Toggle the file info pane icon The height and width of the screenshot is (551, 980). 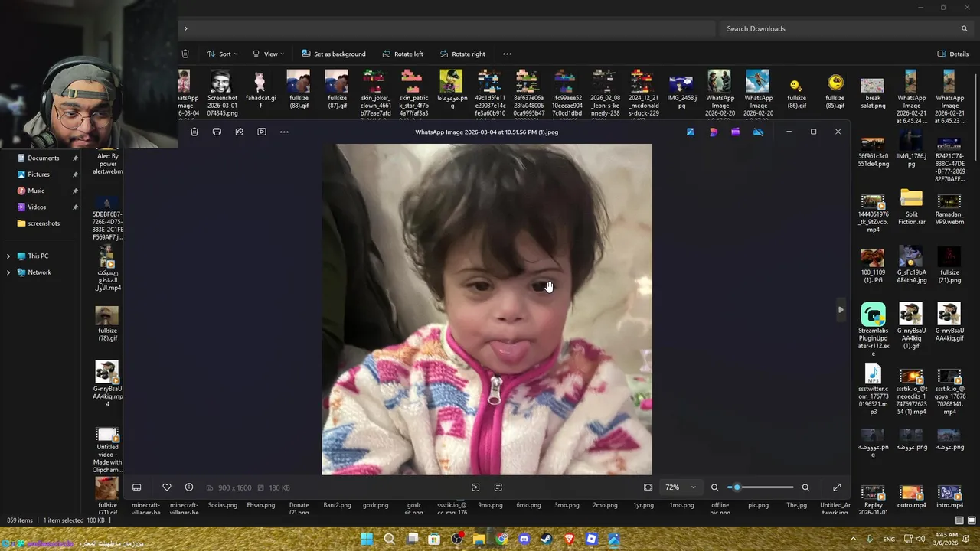pyautogui.click(x=189, y=487)
